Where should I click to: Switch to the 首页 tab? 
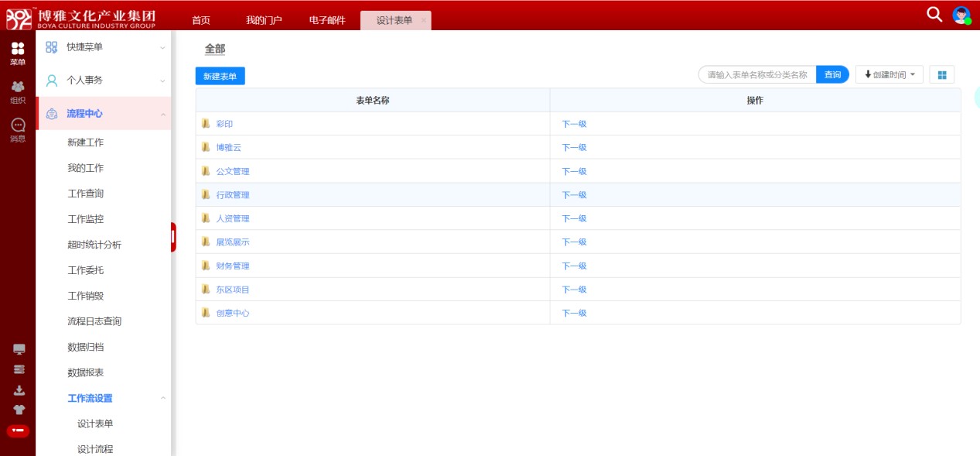200,20
